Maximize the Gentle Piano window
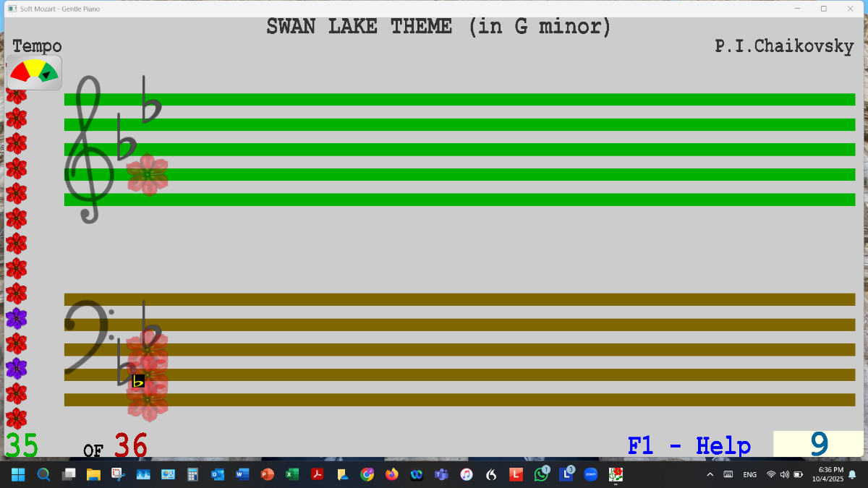 823,9
